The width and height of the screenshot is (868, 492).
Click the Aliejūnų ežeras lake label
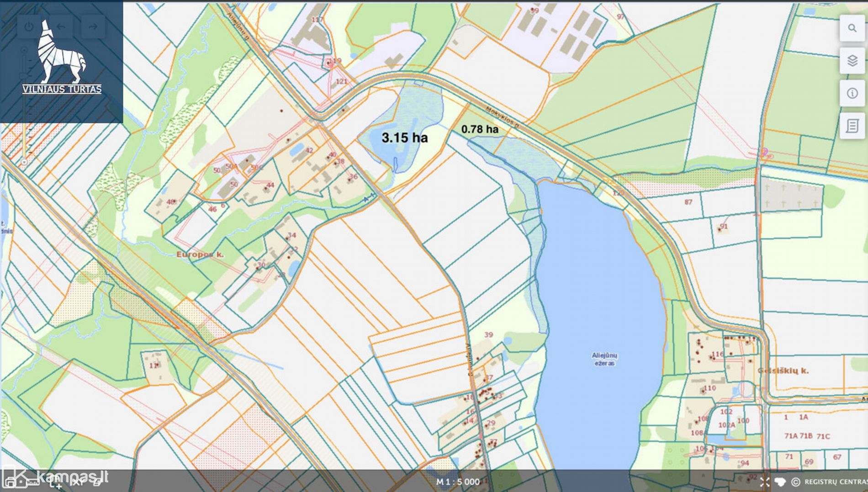(x=604, y=359)
